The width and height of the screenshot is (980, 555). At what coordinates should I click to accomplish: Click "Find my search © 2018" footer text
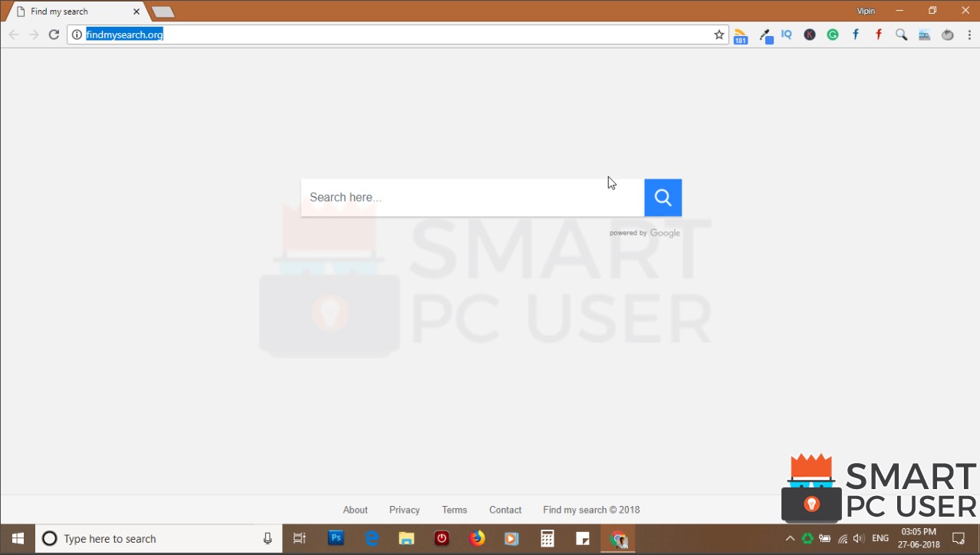(591, 510)
